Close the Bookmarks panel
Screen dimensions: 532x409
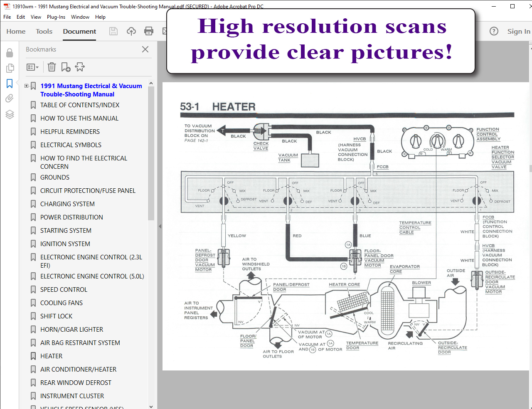(x=145, y=49)
